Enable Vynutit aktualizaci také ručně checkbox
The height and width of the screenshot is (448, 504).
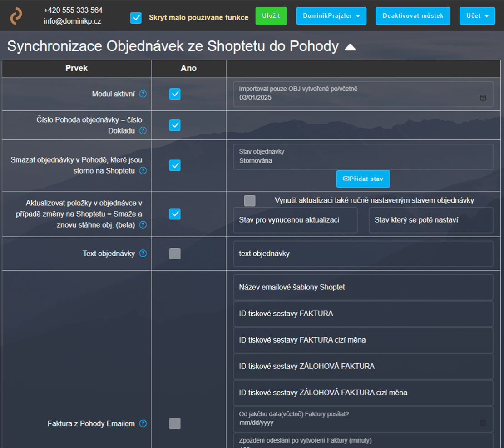tap(250, 201)
